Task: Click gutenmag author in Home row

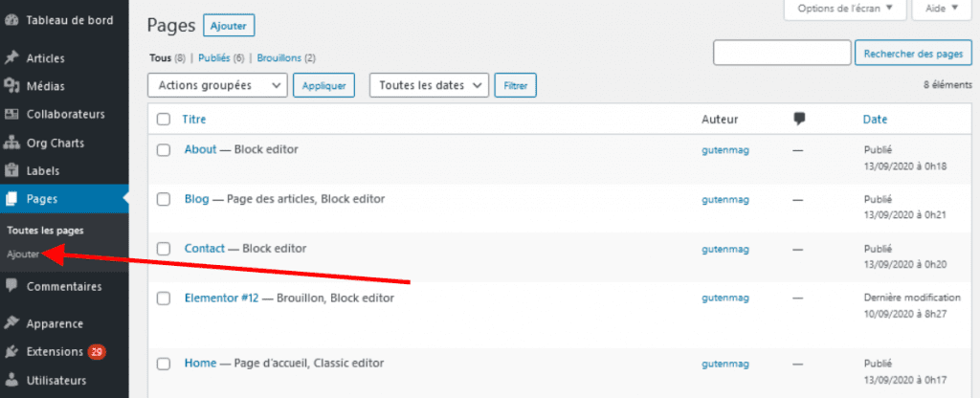Action: (725, 365)
